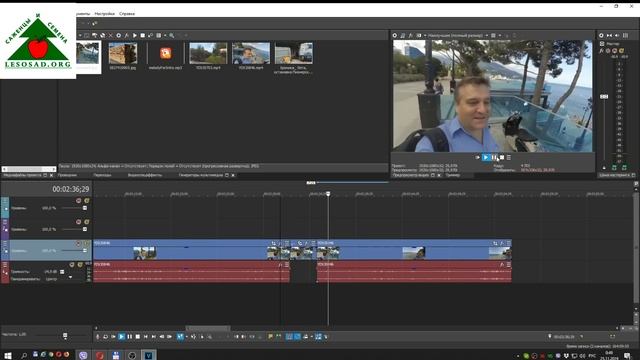This screenshot has height=360, width=640.
Task: Expand split-screen view dropdown arrow
Action: click(x=425, y=36)
